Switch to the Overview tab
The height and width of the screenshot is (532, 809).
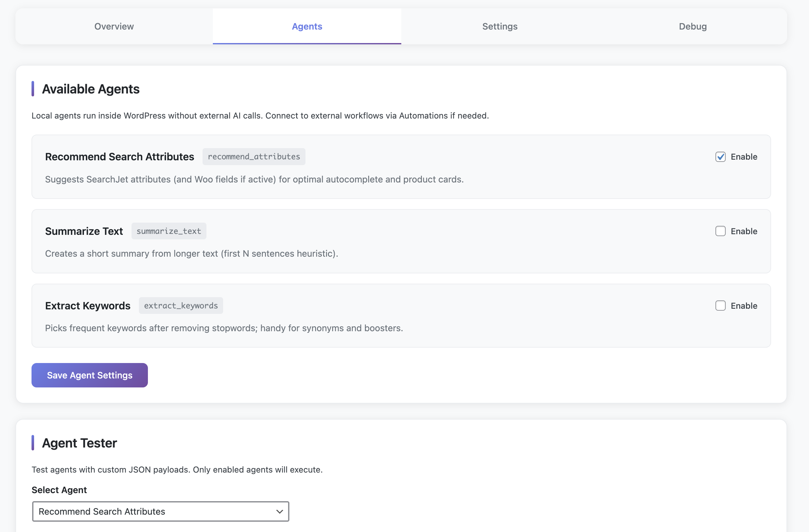114,26
